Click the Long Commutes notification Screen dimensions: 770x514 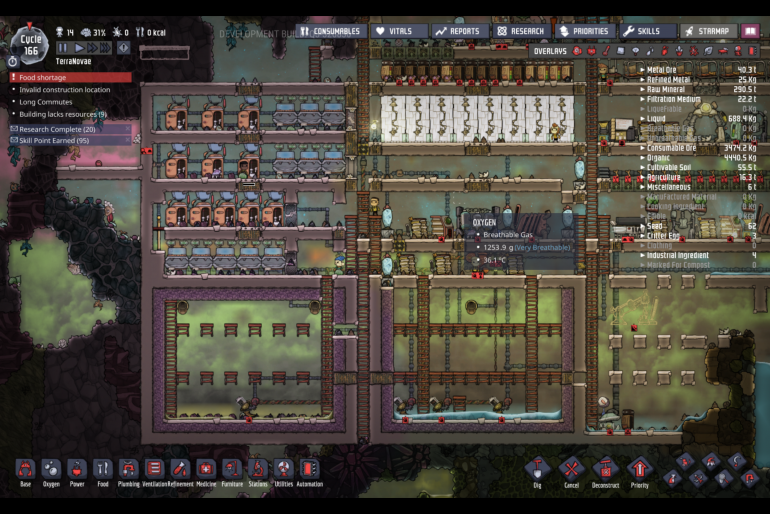[45, 102]
